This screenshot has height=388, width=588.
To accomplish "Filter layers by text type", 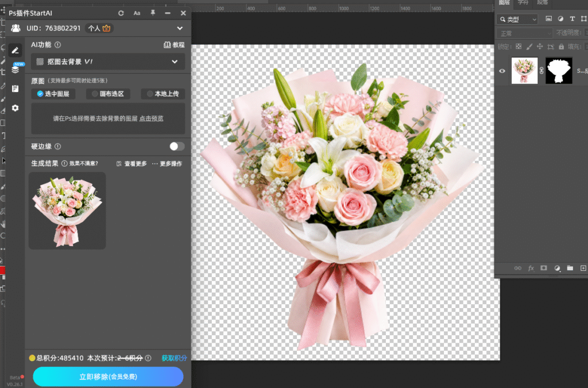I will point(572,19).
